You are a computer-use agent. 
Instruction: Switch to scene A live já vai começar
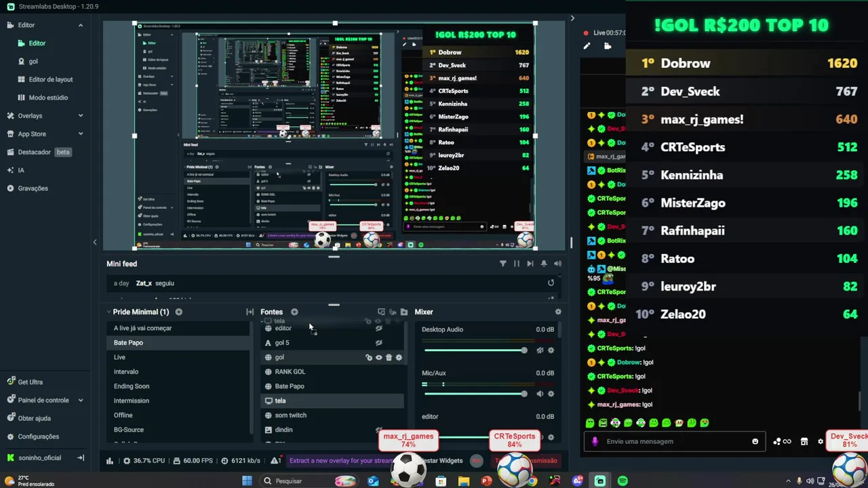[179, 328]
